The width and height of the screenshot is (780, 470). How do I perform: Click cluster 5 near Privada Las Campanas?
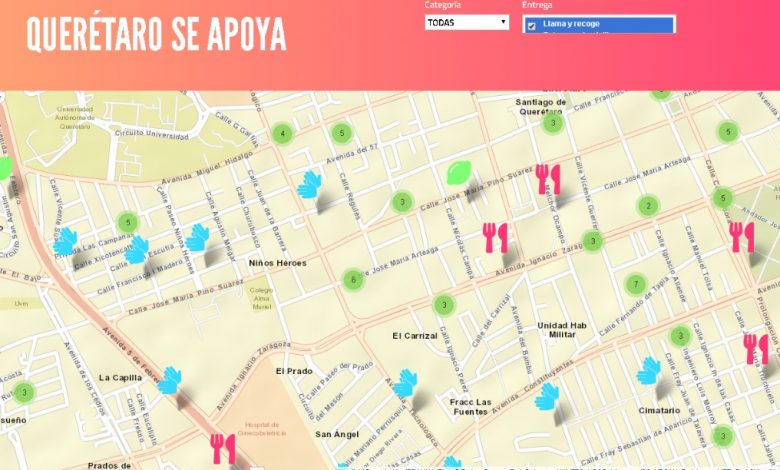coord(127,222)
